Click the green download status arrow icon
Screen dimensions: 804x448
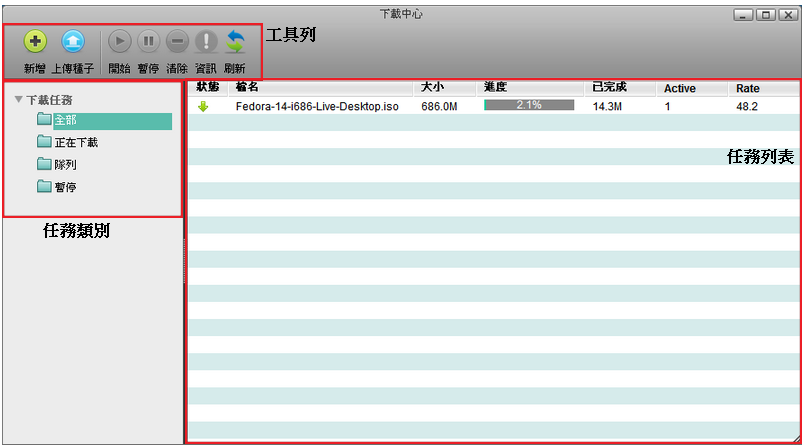pyautogui.click(x=204, y=106)
